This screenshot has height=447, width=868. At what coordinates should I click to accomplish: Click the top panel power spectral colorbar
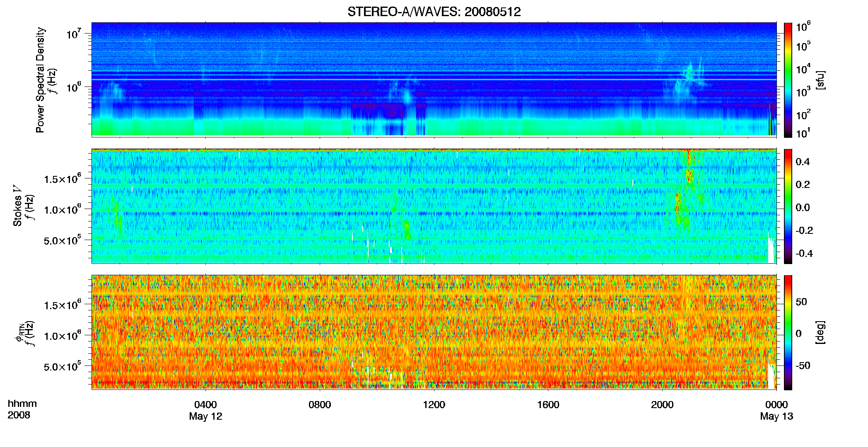coord(788,80)
